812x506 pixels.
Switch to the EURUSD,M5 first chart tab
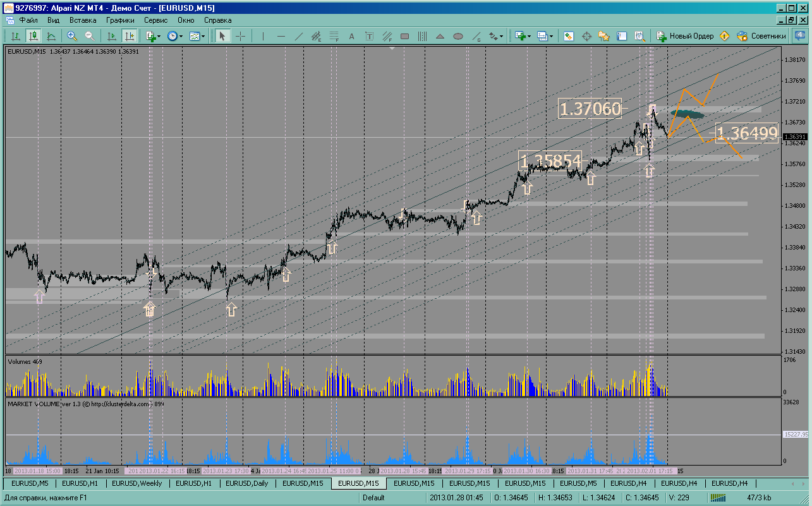[x=30, y=483]
